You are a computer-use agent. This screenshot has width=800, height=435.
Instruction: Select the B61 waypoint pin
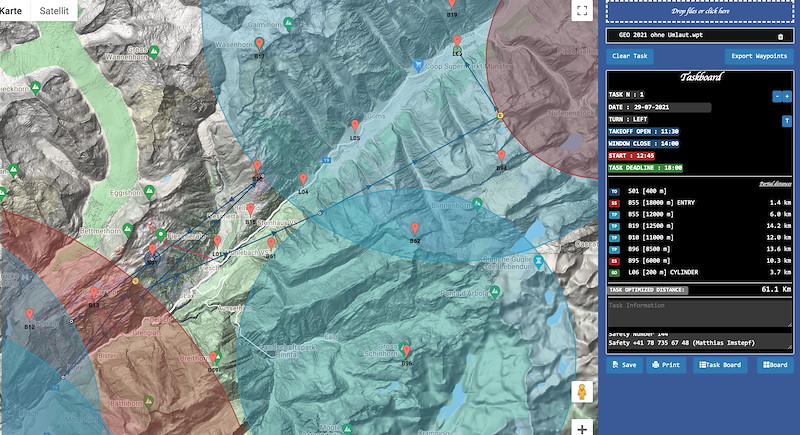[x=271, y=244]
